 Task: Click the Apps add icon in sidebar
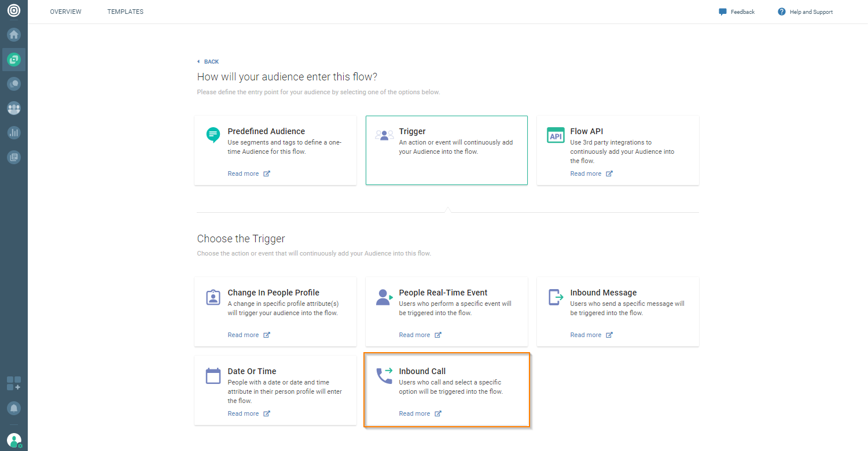pos(14,383)
